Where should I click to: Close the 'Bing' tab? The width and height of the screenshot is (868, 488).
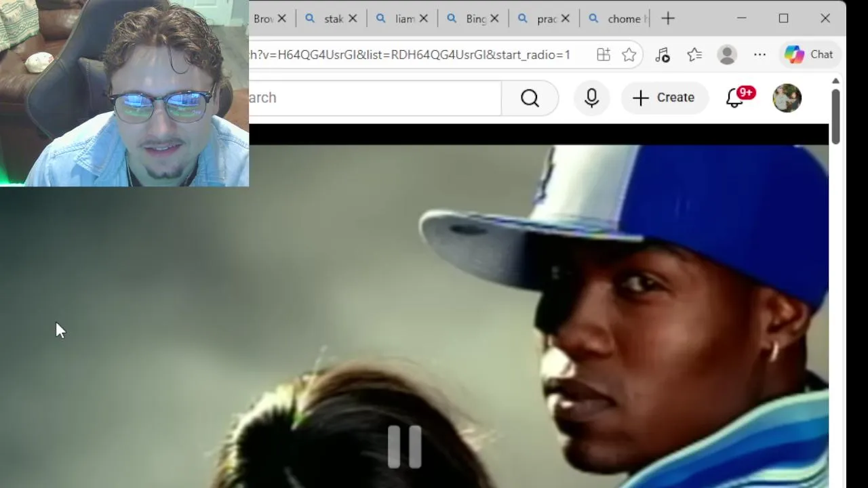coord(494,19)
